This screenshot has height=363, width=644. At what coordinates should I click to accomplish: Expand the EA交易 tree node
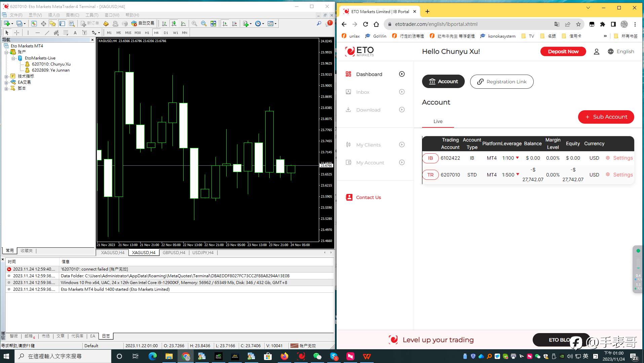(x=6, y=82)
